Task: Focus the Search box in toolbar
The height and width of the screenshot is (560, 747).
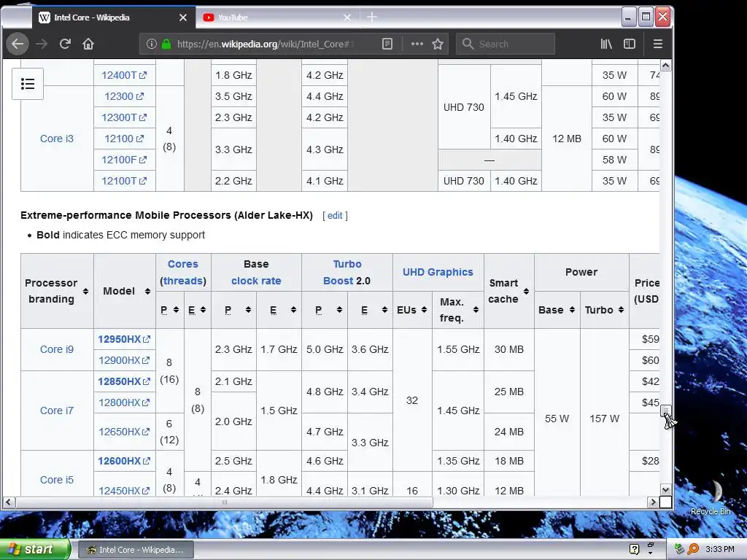Action: click(506, 44)
